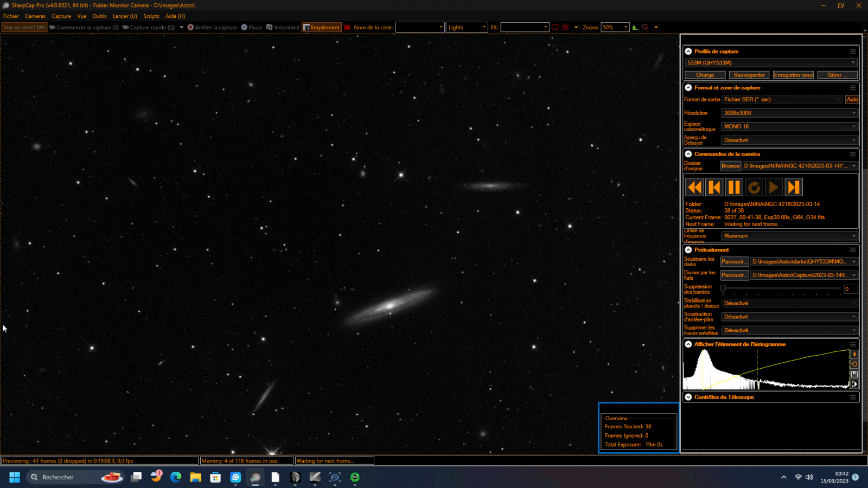Image resolution: width=868 pixels, height=488 pixels.
Task: Open the Prétraitement panel menu
Action: (x=853, y=250)
